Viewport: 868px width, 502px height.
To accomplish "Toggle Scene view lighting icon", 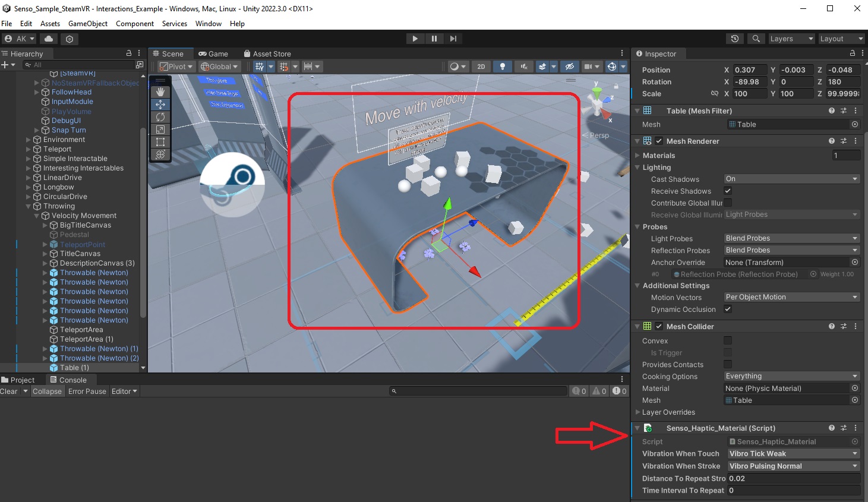I will pos(502,66).
